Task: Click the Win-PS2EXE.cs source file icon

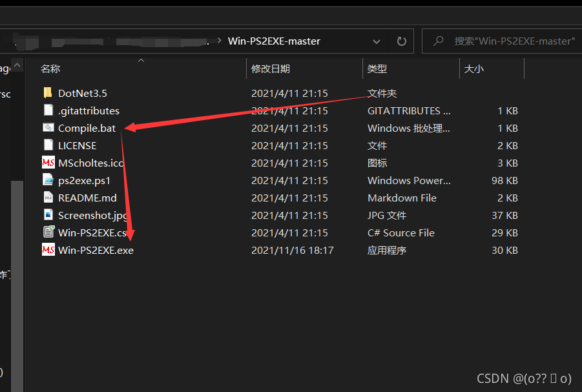Action: (x=48, y=232)
